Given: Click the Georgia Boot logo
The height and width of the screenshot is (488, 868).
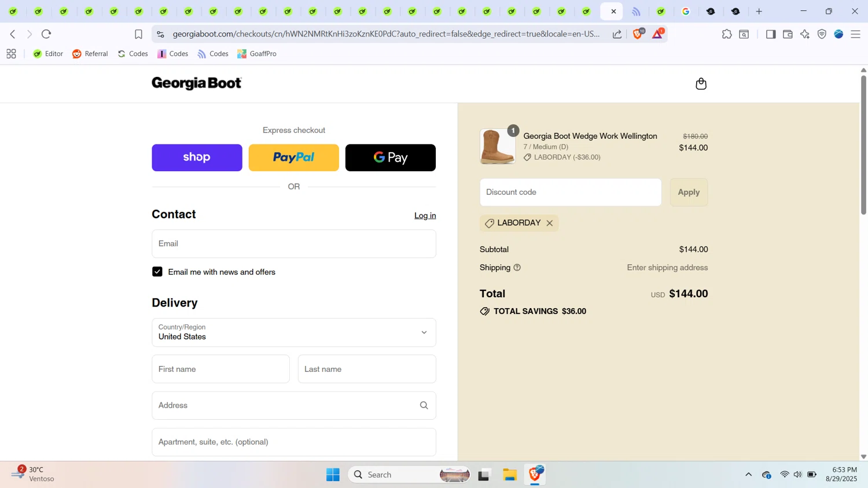Looking at the screenshot, I should (x=197, y=84).
